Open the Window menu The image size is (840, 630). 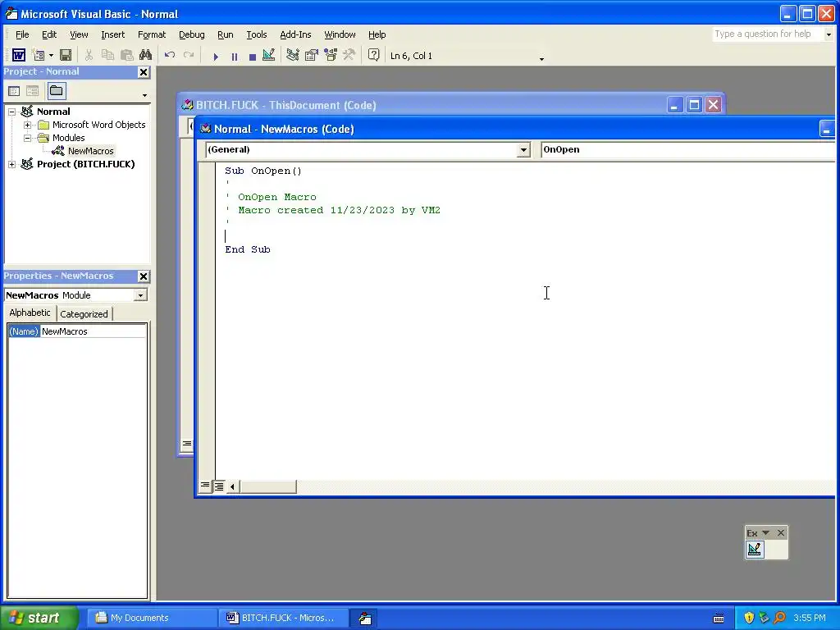tap(340, 34)
